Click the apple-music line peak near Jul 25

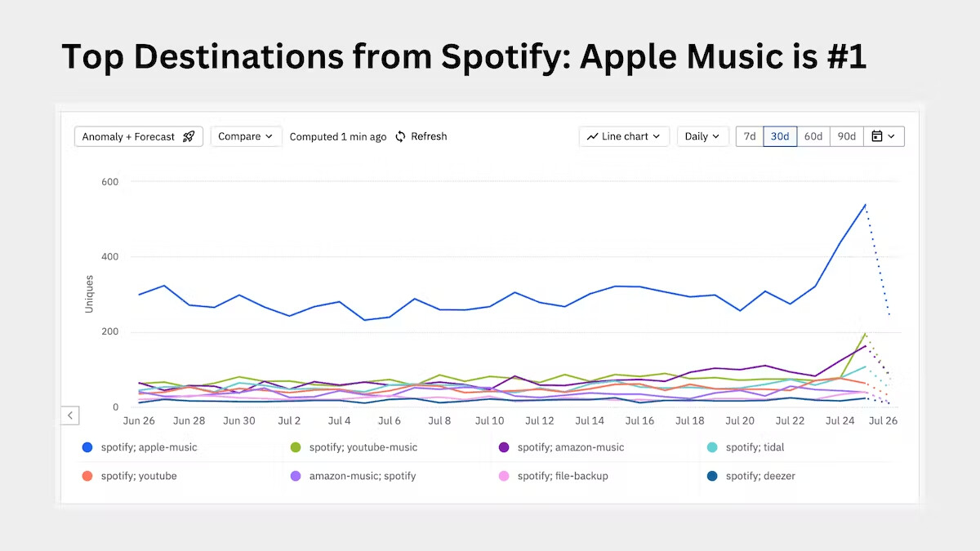coord(865,204)
